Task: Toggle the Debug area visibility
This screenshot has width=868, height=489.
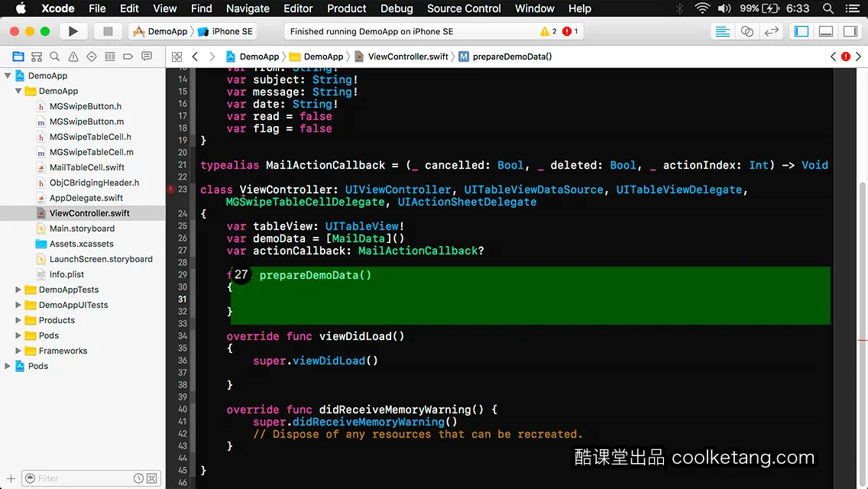Action: point(826,31)
